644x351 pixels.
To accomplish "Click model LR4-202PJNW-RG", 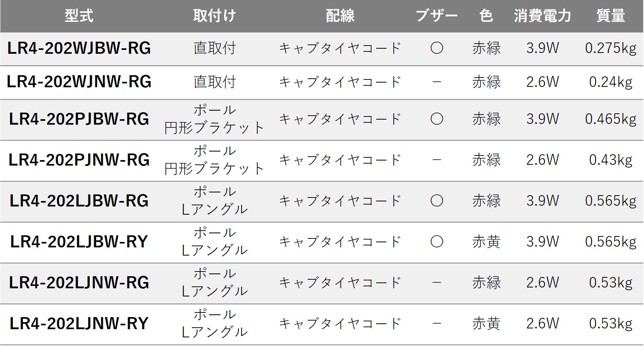I will (x=79, y=160).
